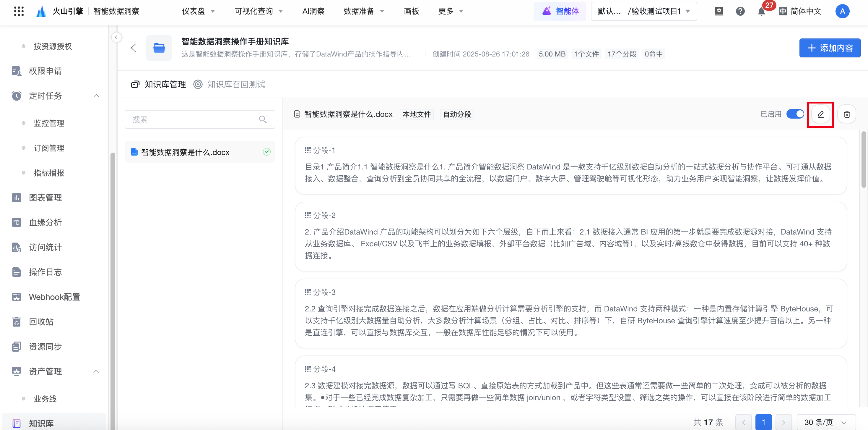Collapse the 定时任务 sidebar group
Screen dimensions: 868x430
click(96, 96)
